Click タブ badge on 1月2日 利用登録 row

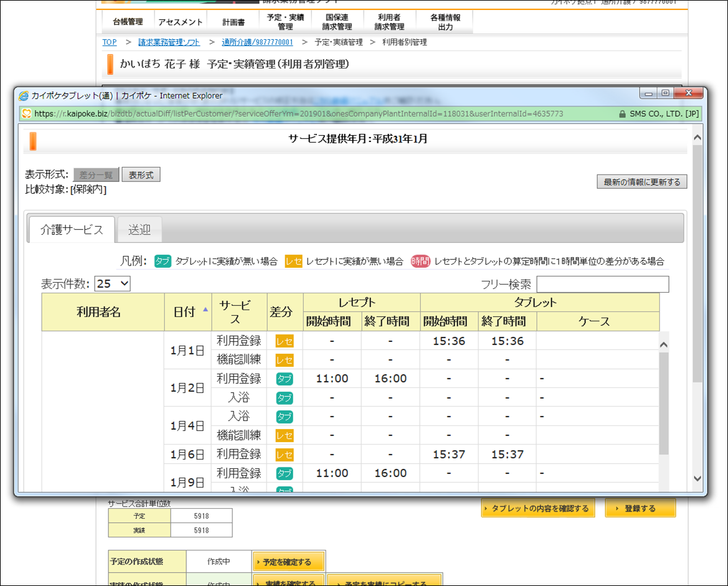tap(285, 379)
